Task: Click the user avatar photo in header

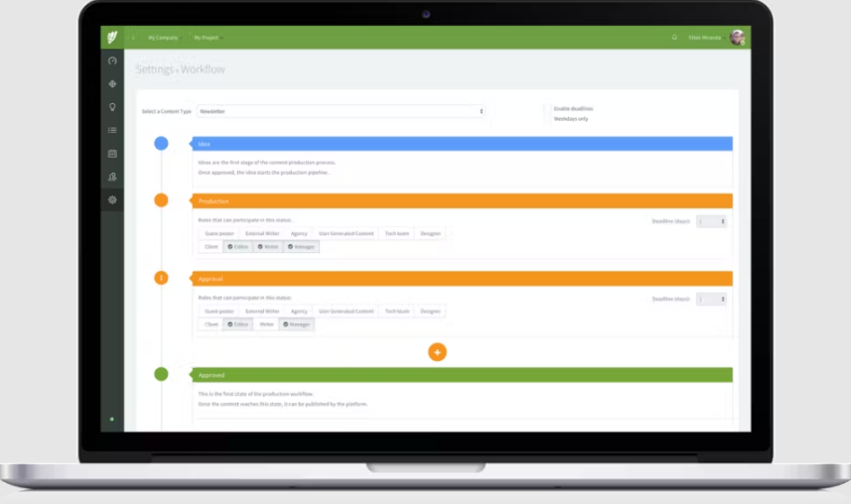Action: click(x=737, y=38)
